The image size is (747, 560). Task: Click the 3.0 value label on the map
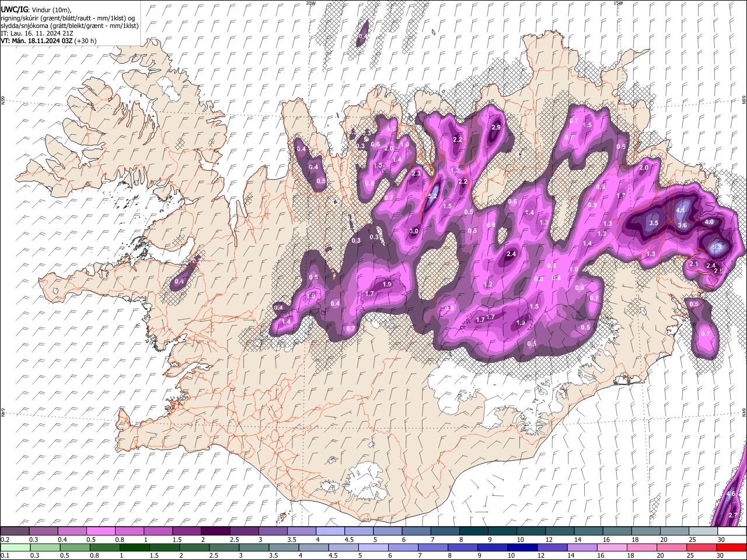click(x=414, y=232)
